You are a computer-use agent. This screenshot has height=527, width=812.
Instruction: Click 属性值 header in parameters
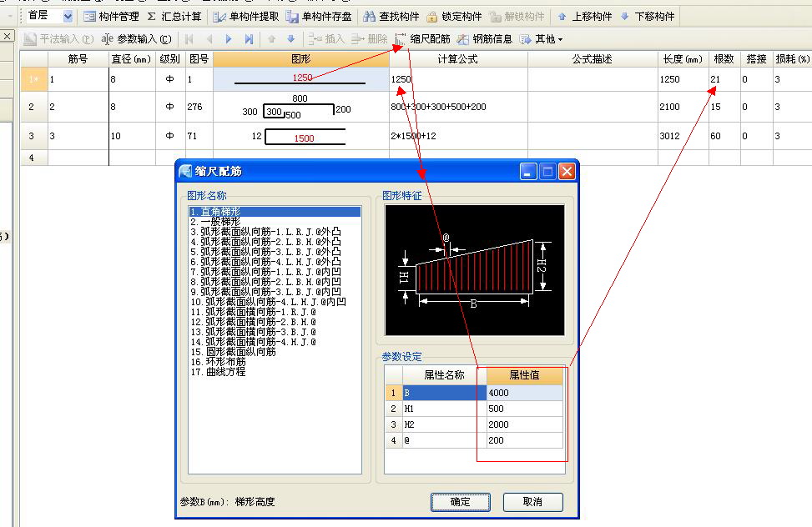[524, 374]
